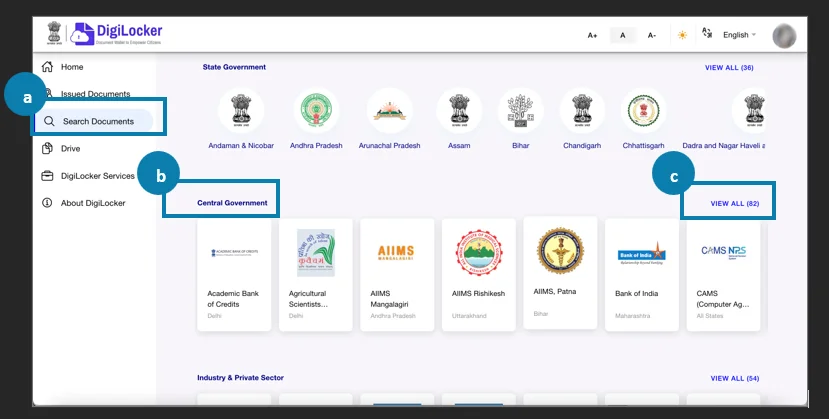
Task: Select the Andhra Pradesh emblem
Action: 316,110
